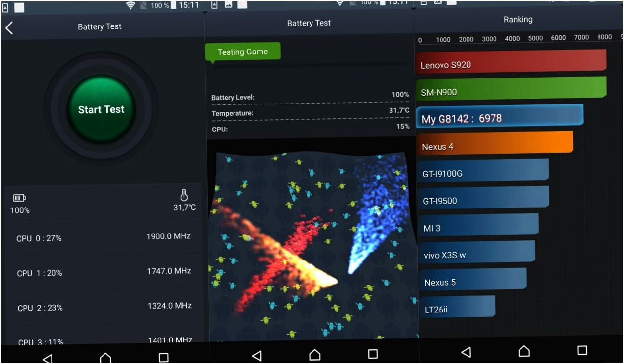Tap Android home button in left screen
Viewport: 624px width, 364px height.
pos(105,358)
